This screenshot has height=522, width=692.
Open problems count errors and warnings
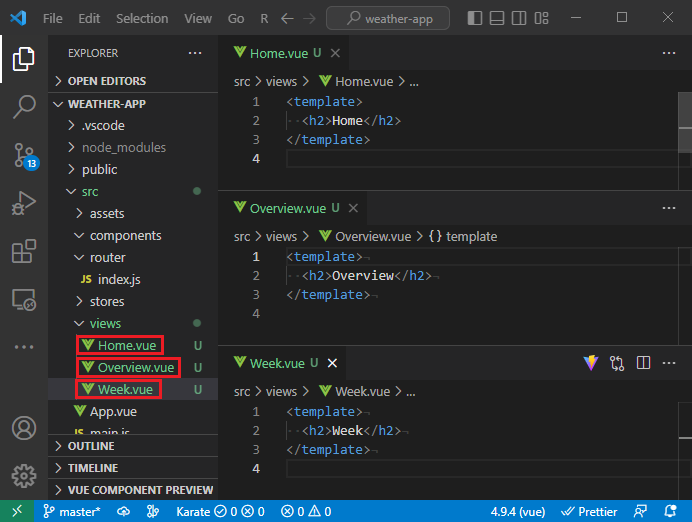coord(306,511)
